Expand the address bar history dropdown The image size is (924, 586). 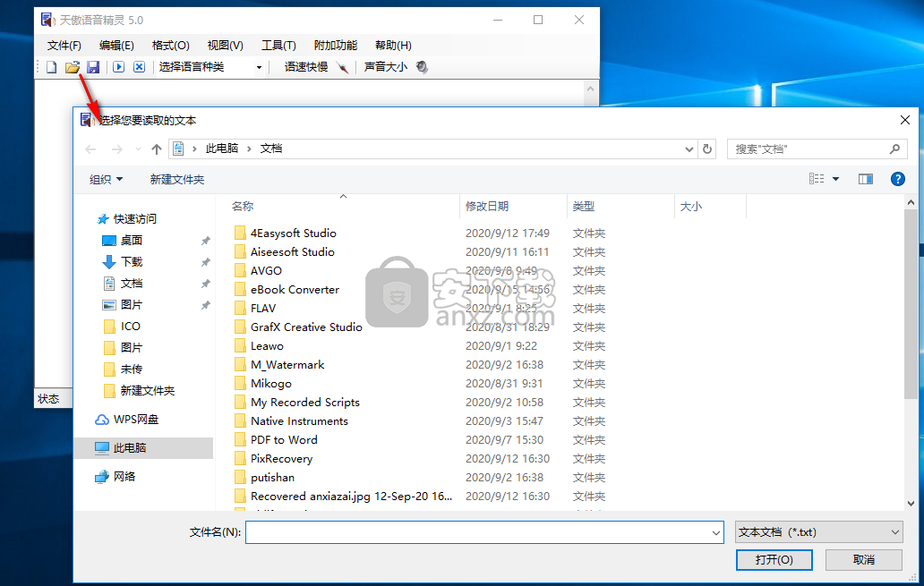pos(689,149)
